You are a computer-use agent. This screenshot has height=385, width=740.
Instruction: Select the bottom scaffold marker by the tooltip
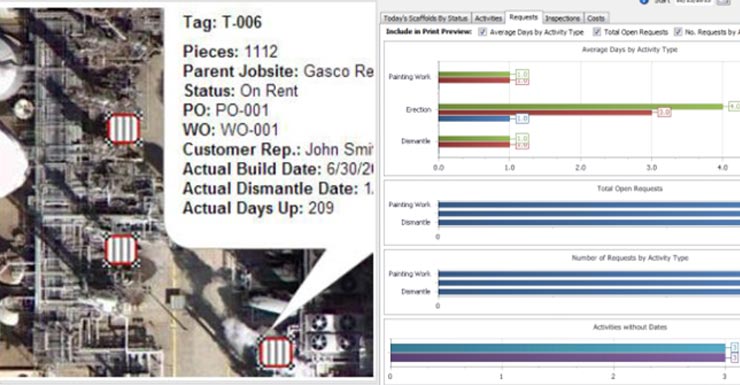tap(276, 352)
